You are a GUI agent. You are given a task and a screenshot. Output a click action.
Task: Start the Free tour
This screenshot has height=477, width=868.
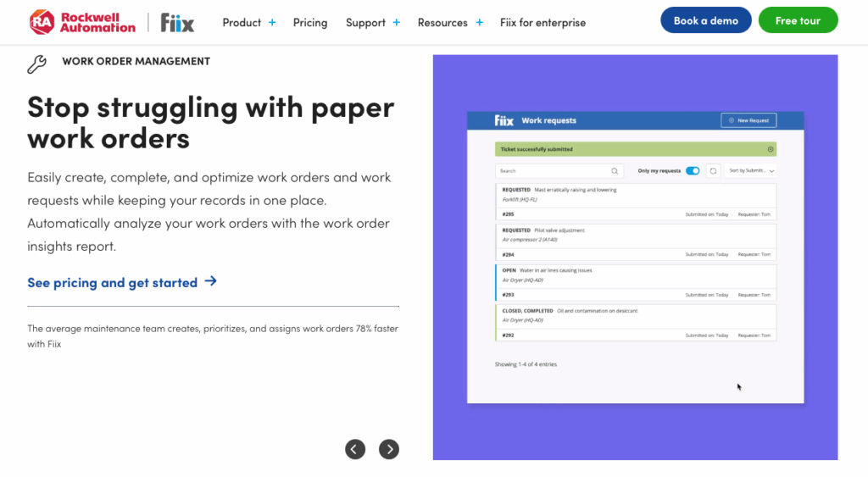[x=798, y=20]
